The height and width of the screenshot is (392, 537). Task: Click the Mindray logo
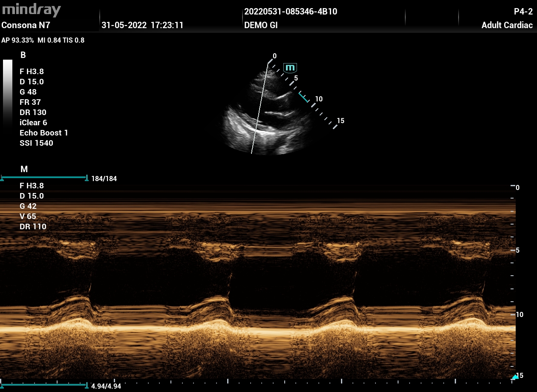[x=32, y=9]
